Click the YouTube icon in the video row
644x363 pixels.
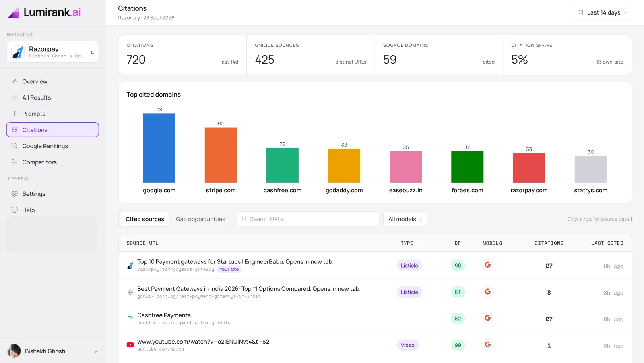coord(130,345)
